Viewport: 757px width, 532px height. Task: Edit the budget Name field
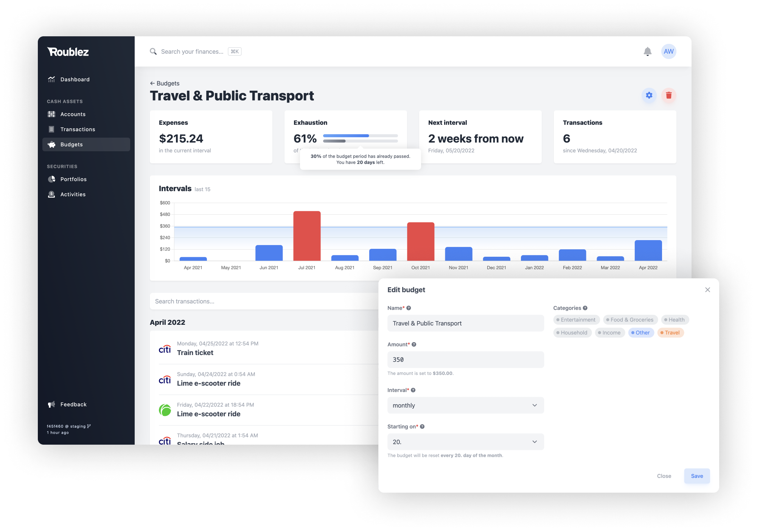(x=466, y=323)
